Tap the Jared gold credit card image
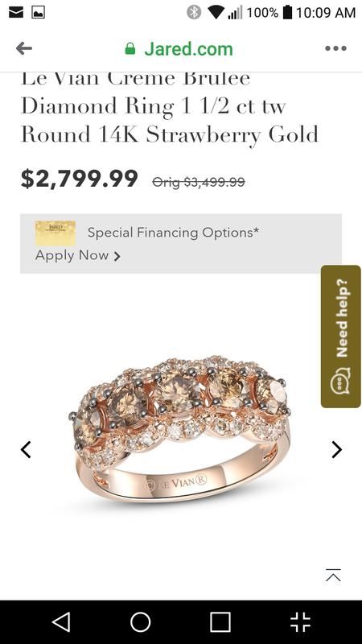Image resolution: width=362 pixels, height=644 pixels. point(56,233)
